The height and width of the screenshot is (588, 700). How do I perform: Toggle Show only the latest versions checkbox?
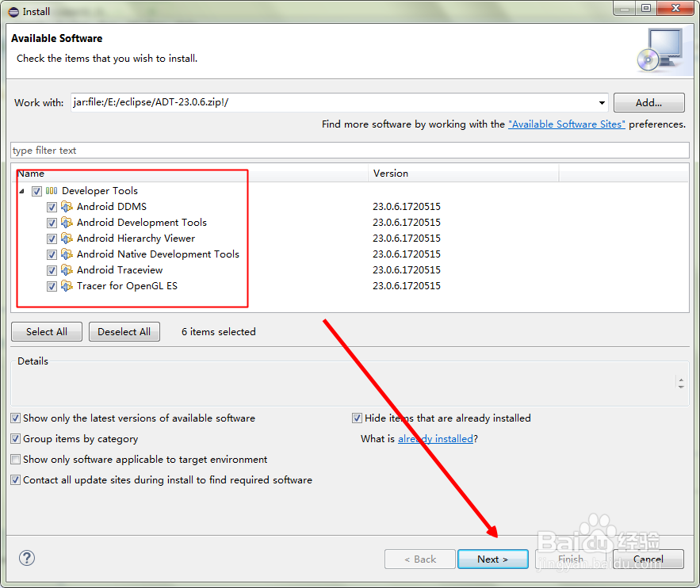(x=16, y=418)
